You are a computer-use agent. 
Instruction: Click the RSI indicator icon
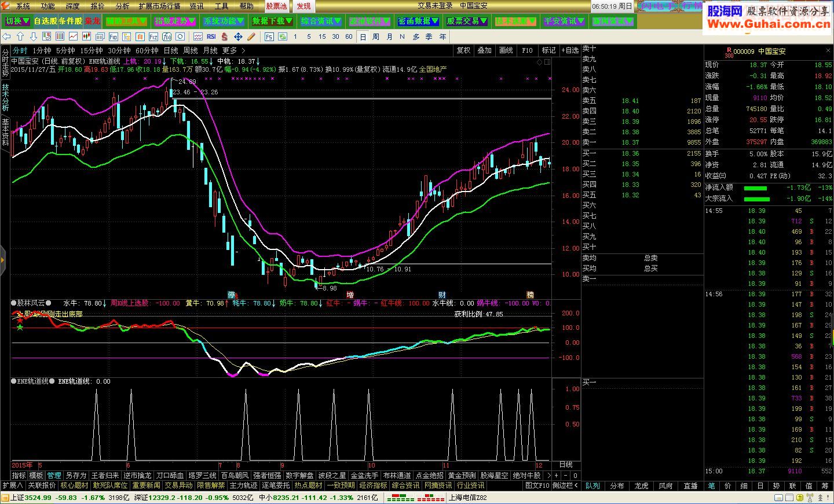point(211,36)
